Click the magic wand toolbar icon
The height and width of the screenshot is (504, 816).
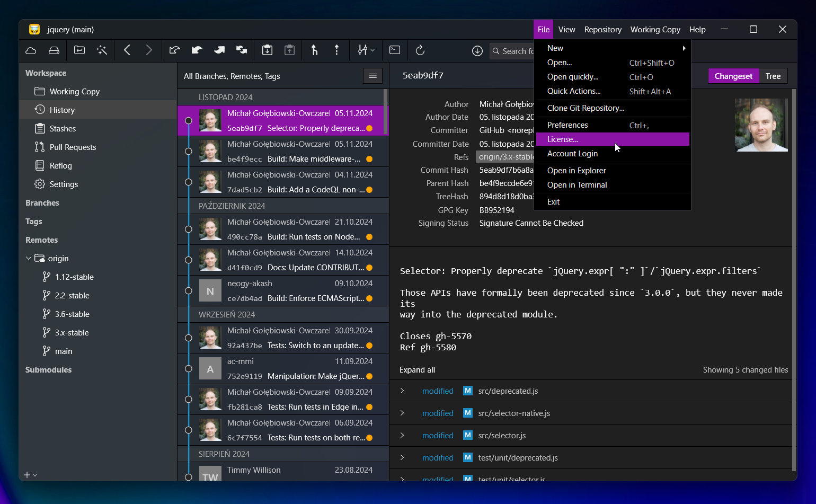[102, 50]
